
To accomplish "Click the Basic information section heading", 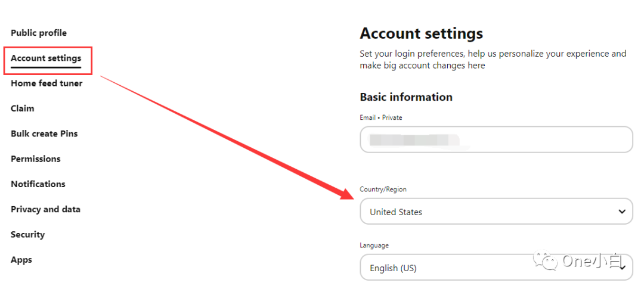I will (406, 97).
